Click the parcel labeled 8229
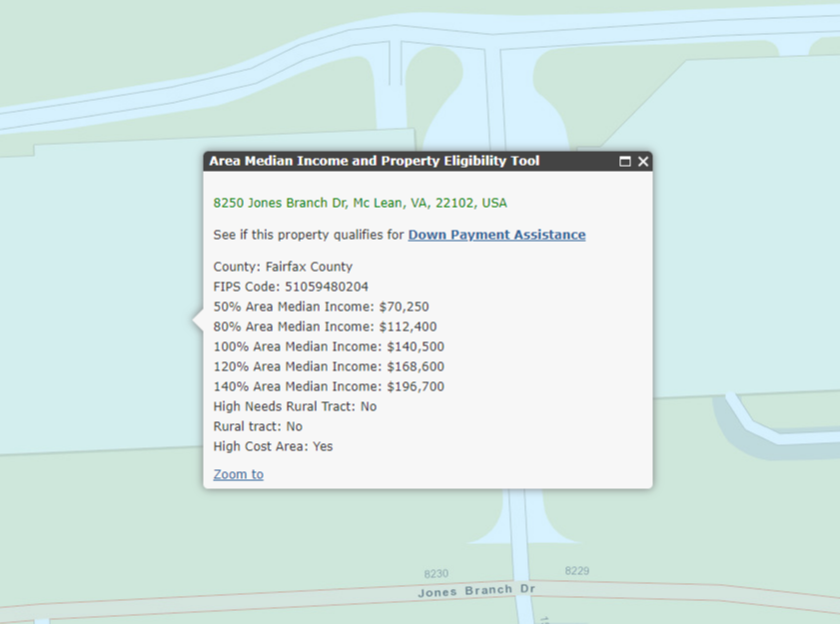 coord(576,569)
